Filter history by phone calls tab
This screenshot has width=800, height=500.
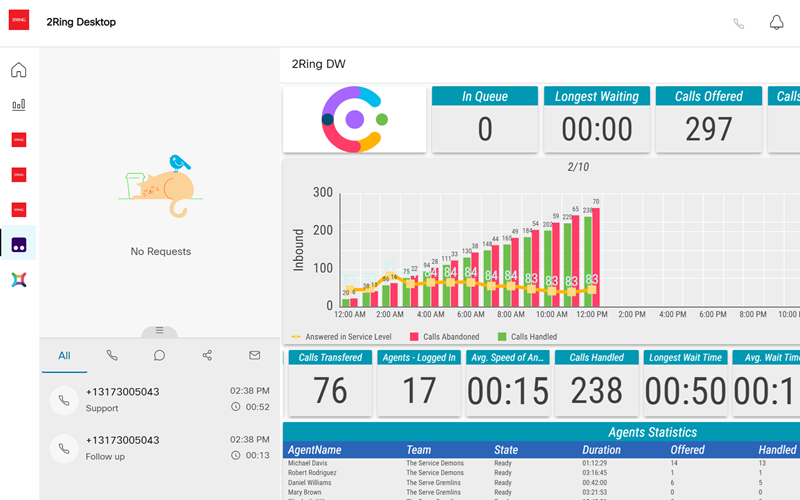tap(112, 356)
